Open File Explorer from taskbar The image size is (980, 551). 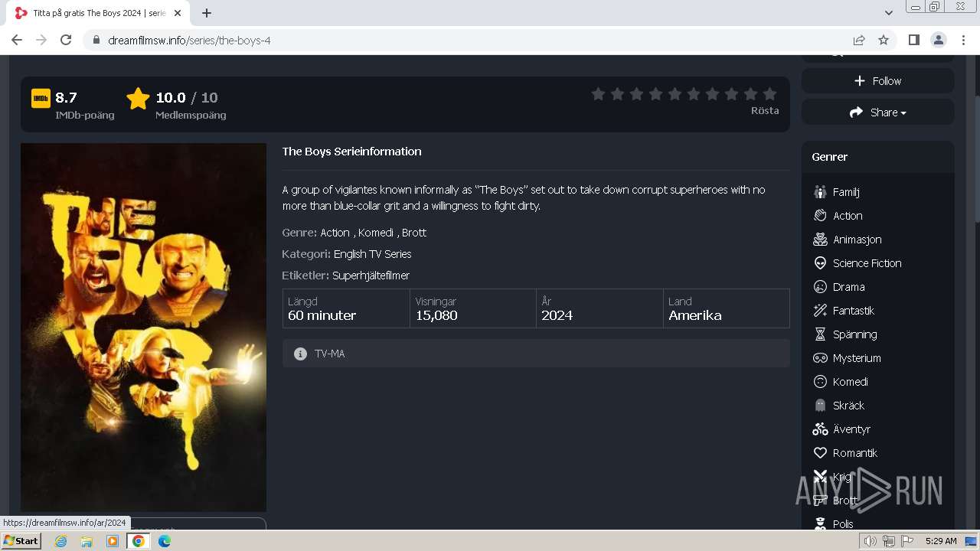coord(87,541)
